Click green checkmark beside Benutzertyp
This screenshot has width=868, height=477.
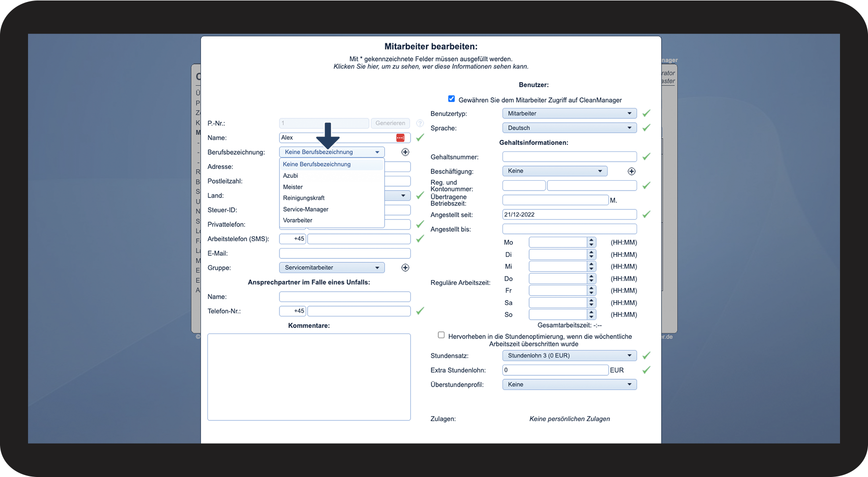click(646, 113)
